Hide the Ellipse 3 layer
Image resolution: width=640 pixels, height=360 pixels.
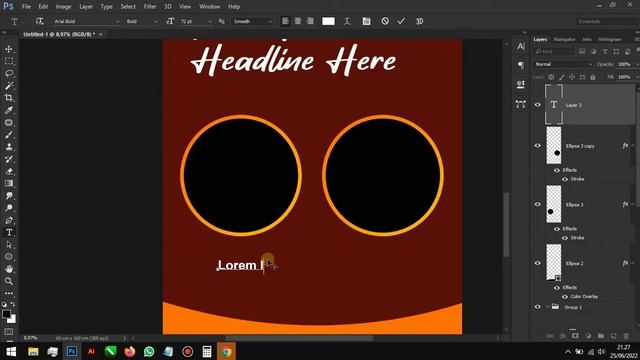coord(538,204)
